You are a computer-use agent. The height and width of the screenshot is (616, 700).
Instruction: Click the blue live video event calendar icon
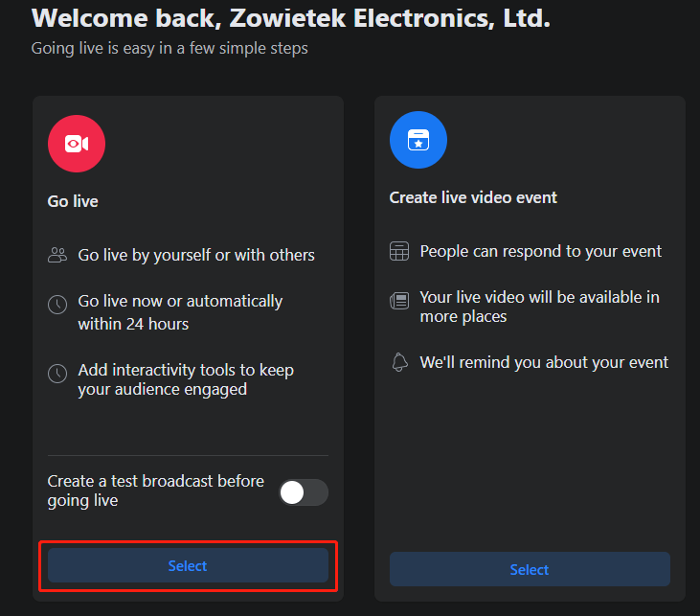click(418, 140)
